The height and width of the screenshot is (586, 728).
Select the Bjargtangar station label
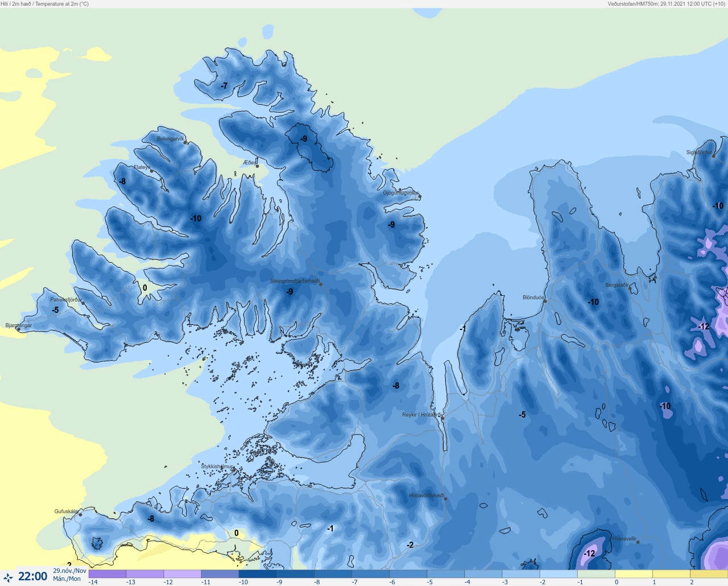19,326
